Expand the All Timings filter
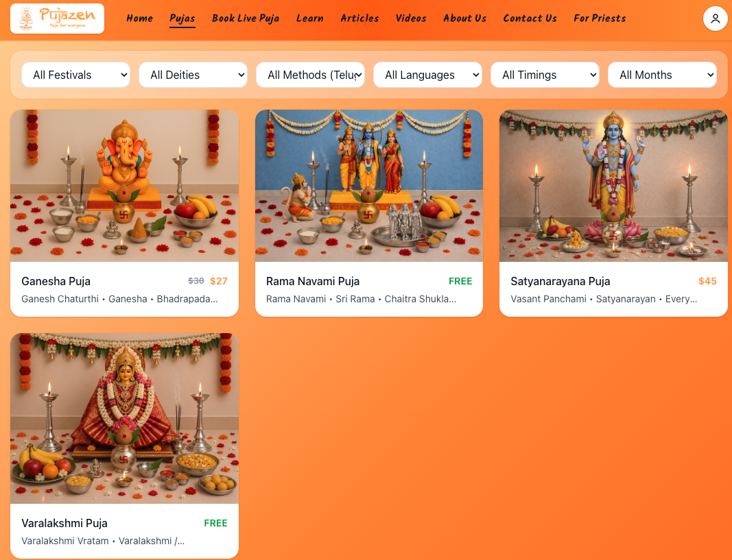Screen dimensions: 732x560 point(545,75)
